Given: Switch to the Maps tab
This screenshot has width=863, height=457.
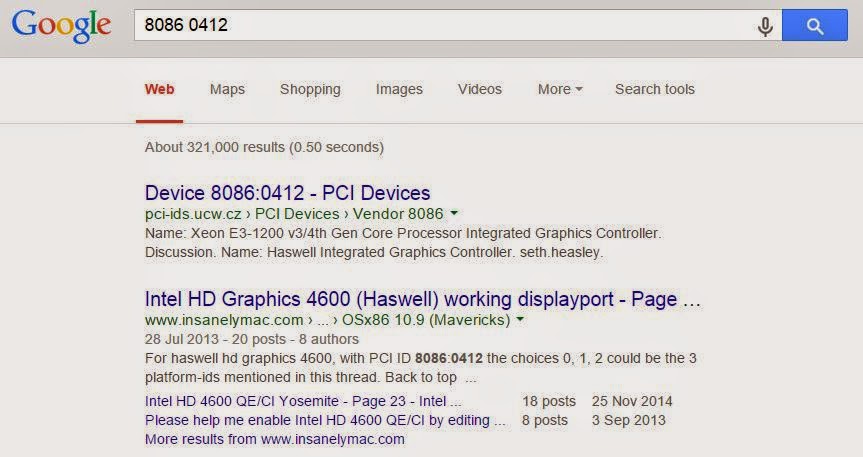Looking at the screenshot, I should [x=227, y=89].
